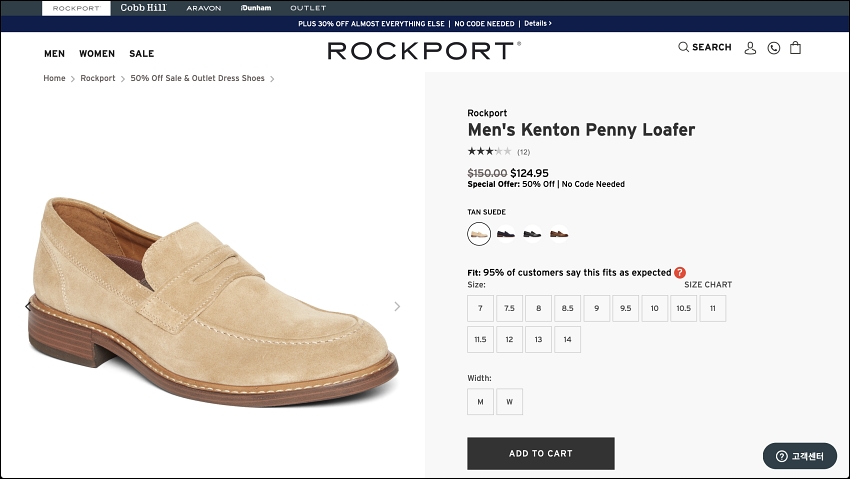Choose wide width W
This screenshot has width=850, height=479.
(x=510, y=402)
